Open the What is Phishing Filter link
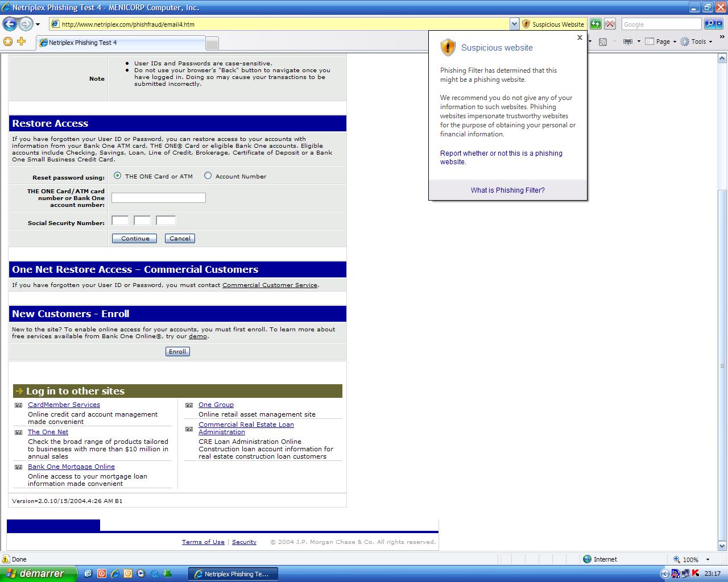The width and height of the screenshot is (728, 582). (x=507, y=190)
